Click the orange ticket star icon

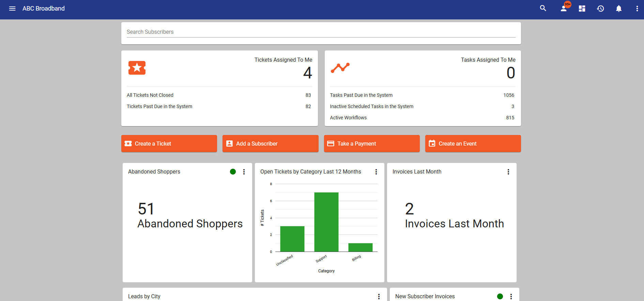click(x=137, y=68)
